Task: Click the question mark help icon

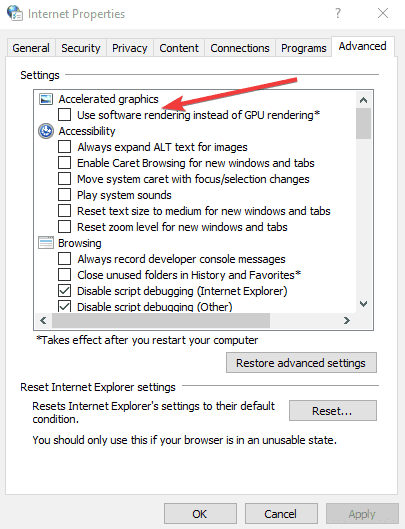Action: [338, 13]
